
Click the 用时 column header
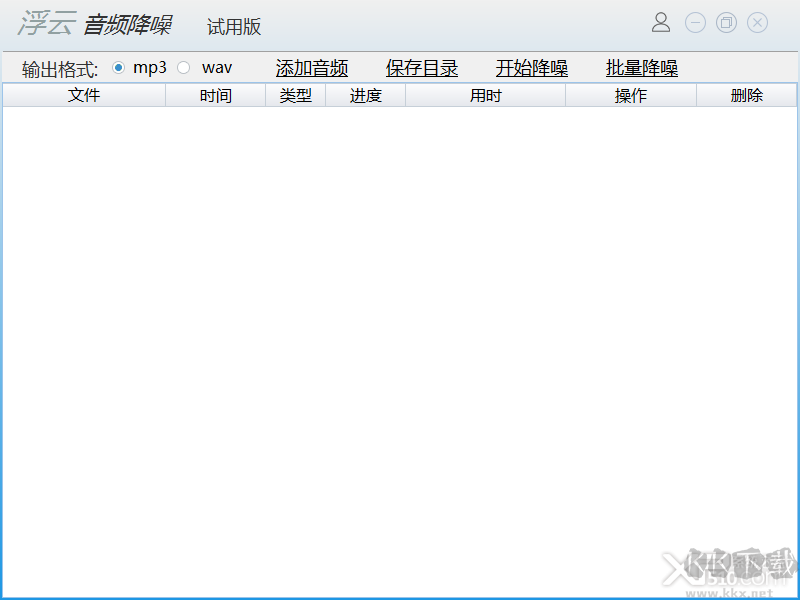485,95
